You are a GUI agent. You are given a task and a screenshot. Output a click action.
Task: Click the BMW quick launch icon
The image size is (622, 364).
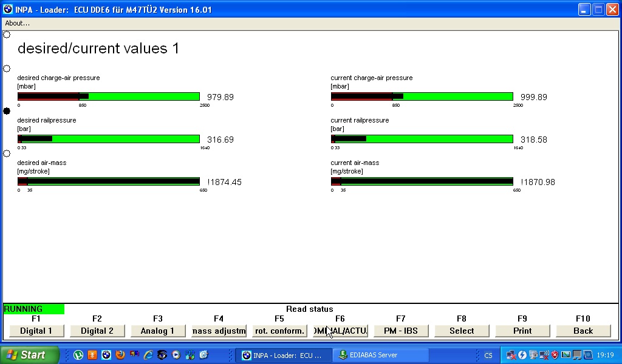tap(106, 355)
